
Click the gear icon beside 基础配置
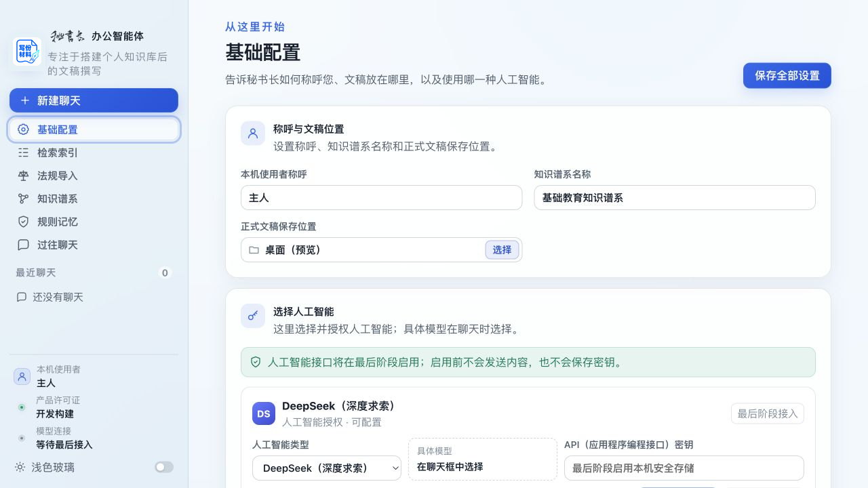(23, 129)
